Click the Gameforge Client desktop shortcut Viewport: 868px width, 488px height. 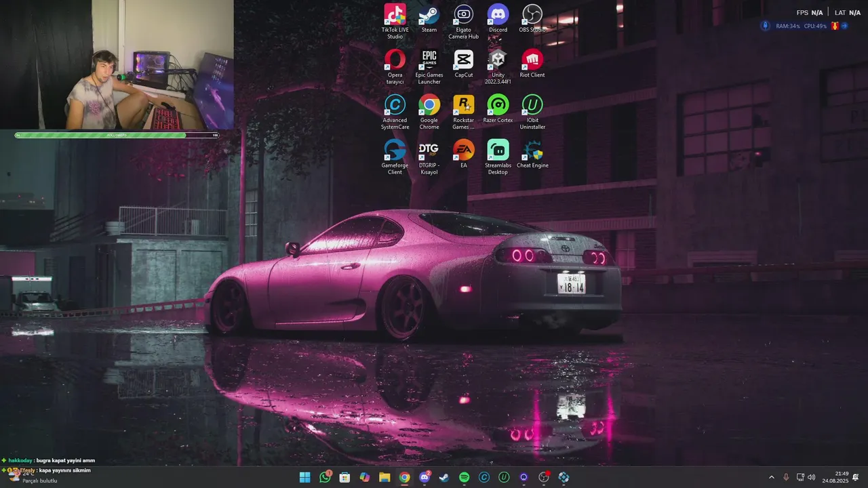coord(395,157)
